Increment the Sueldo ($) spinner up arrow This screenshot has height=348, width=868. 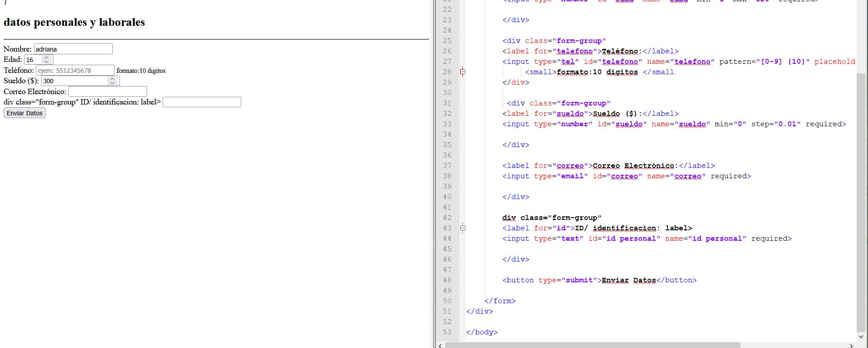point(112,79)
